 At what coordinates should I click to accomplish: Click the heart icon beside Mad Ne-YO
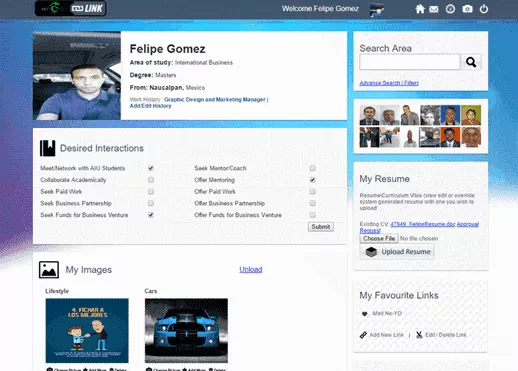(365, 314)
